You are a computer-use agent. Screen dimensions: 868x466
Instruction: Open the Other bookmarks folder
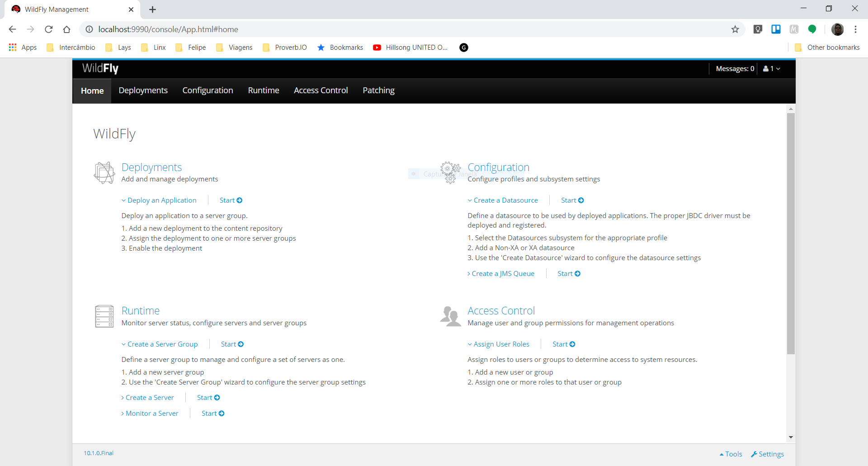pos(827,48)
